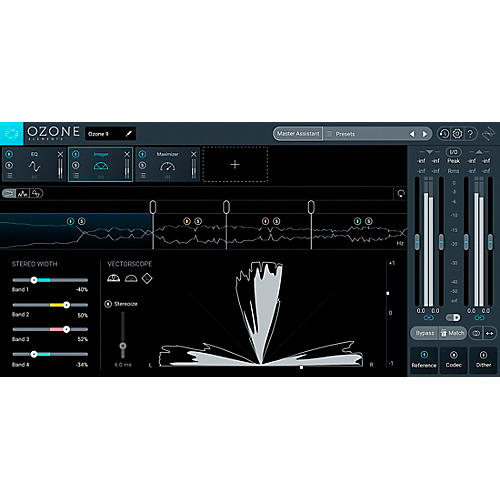500x500 pixels.
Task: Open the EQ module presets list
Action: (x=9, y=175)
